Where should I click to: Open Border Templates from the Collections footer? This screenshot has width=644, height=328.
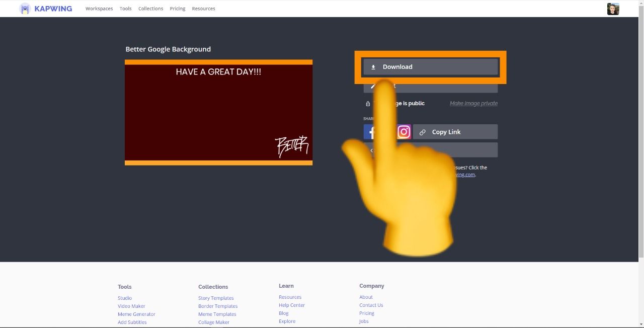click(218, 306)
